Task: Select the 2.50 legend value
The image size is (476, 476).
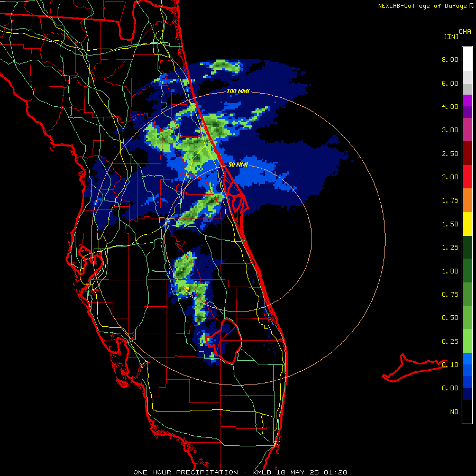Action: 450,153
